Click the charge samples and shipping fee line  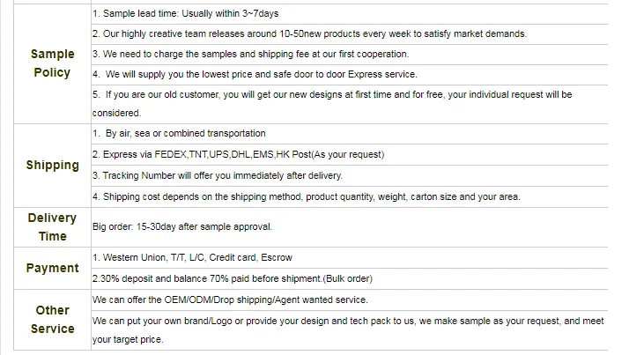[250, 55]
